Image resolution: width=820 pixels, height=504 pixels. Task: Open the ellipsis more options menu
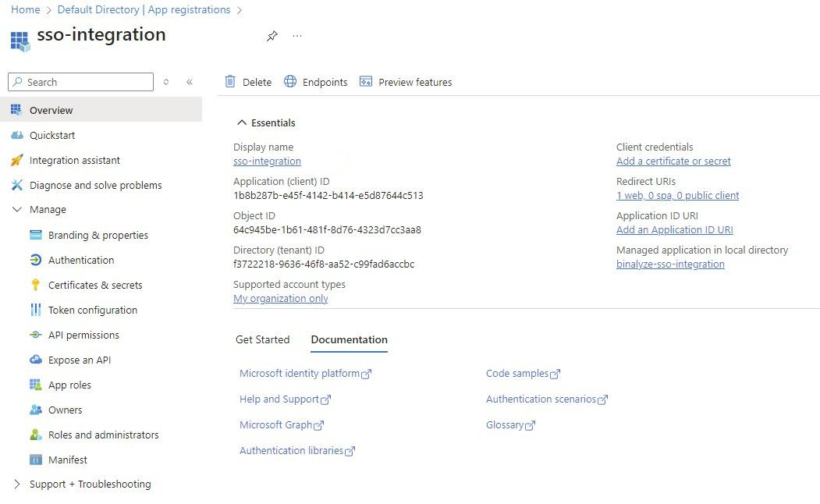point(297,36)
